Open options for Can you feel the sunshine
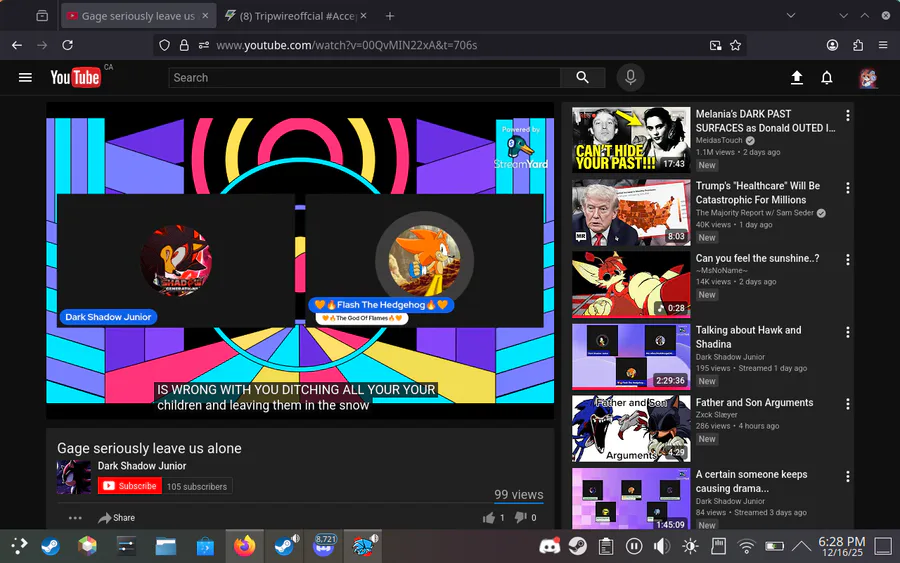Image resolution: width=900 pixels, height=563 pixels. [x=848, y=259]
